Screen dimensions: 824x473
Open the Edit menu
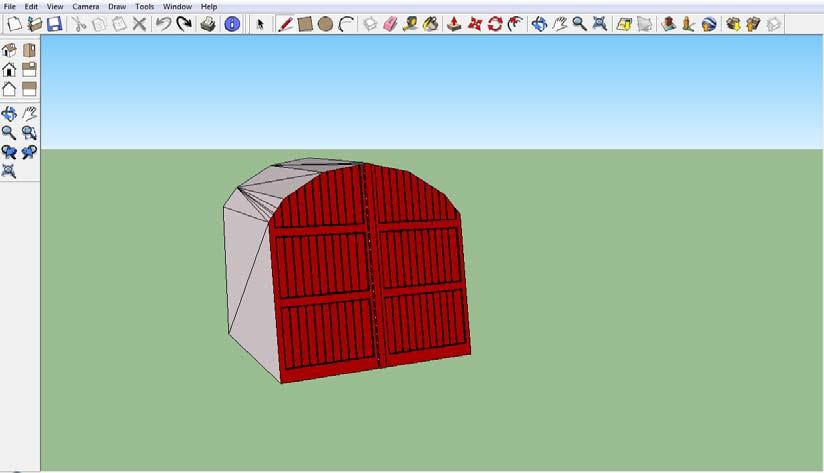coord(31,7)
